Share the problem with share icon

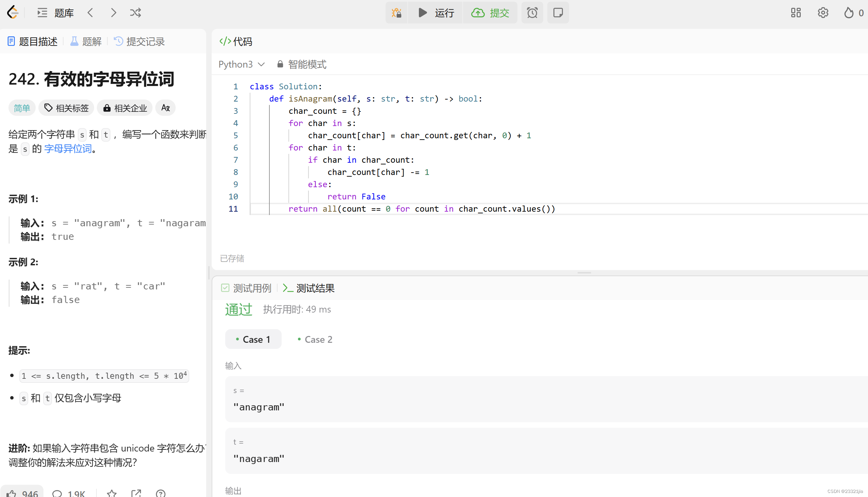(136, 493)
